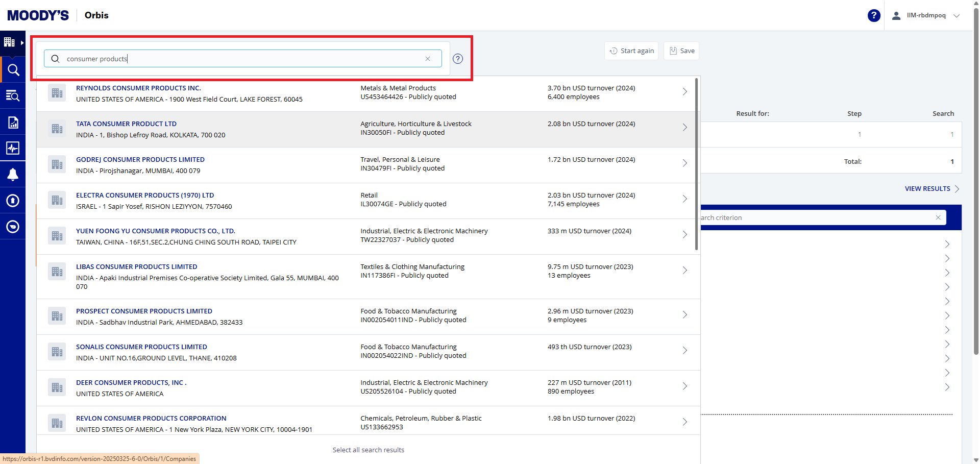This screenshot has width=980, height=464.
Task: Open the list search icon in sidebar
Action: click(13, 96)
